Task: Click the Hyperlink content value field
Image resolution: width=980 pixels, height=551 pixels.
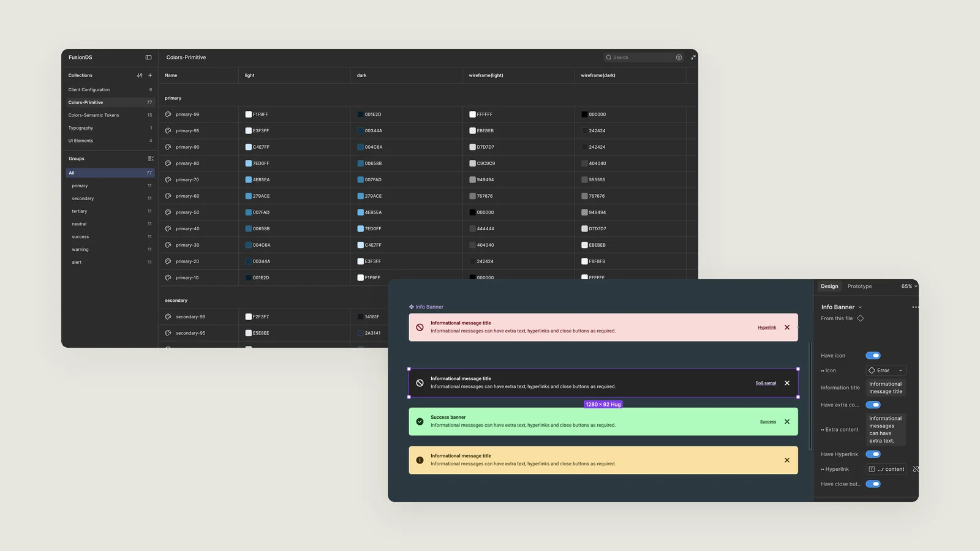Action: 886,469
